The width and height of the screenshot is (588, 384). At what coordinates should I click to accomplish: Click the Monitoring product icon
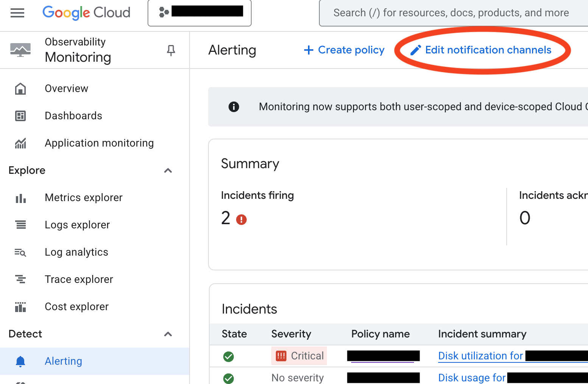click(x=20, y=50)
